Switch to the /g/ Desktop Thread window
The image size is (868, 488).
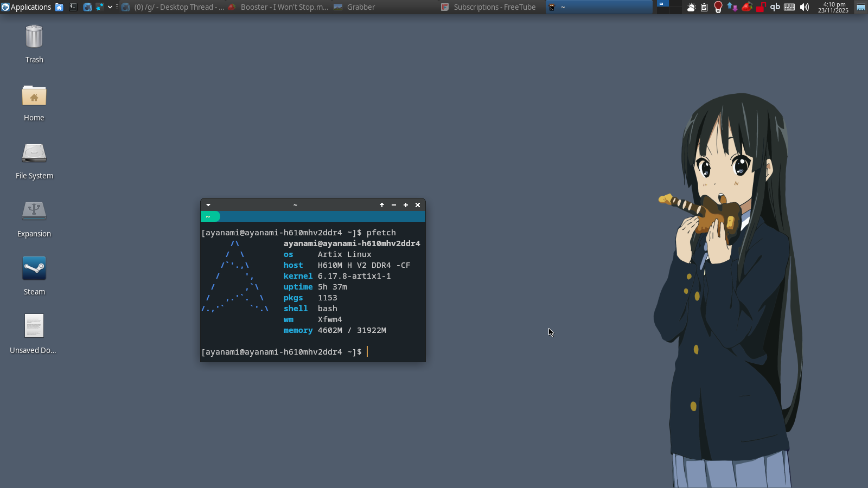tap(173, 7)
